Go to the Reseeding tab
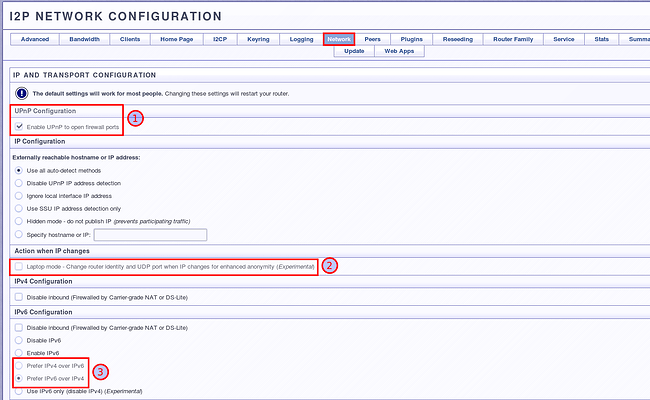The image size is (650, 400). pos(458,39)
